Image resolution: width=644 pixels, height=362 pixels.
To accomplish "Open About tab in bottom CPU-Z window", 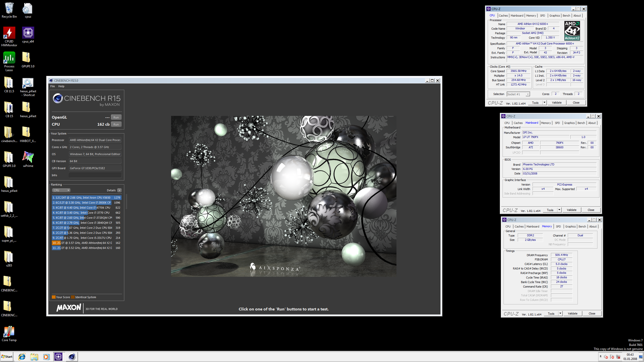I will (x=593, y=227).
